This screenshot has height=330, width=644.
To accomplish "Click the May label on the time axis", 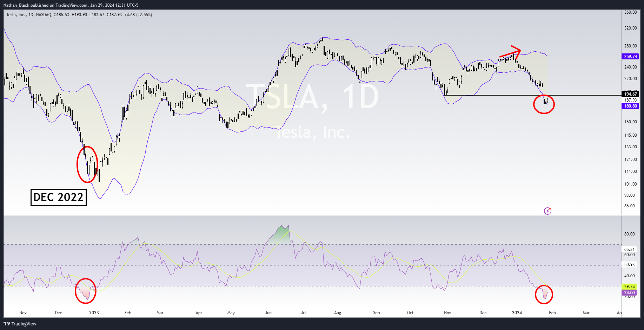I will 231,313.
